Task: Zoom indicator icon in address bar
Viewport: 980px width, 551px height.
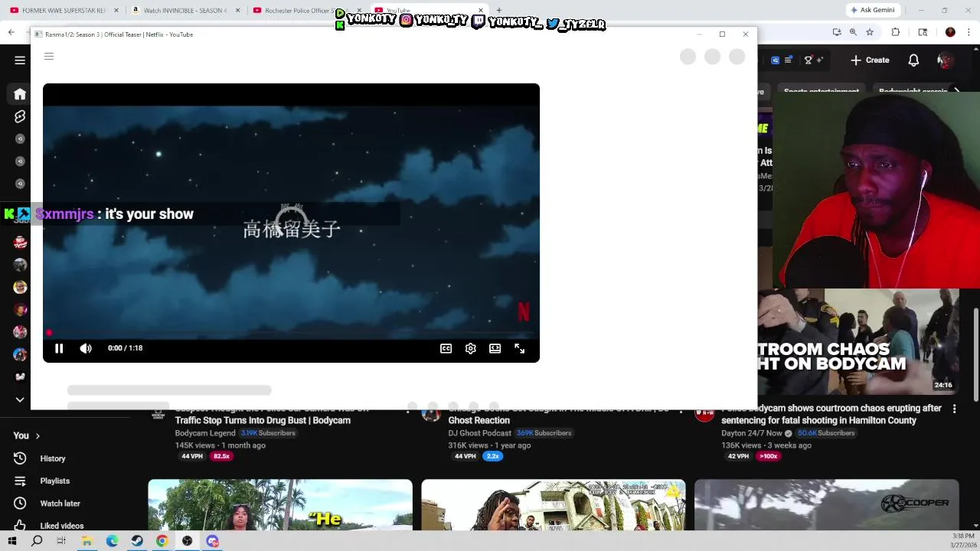Action: (x=853, y=32)
